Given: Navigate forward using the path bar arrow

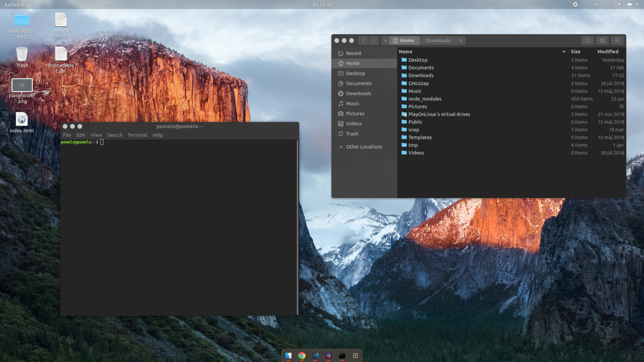Looking at the screenshot, I should click(461, 40).
